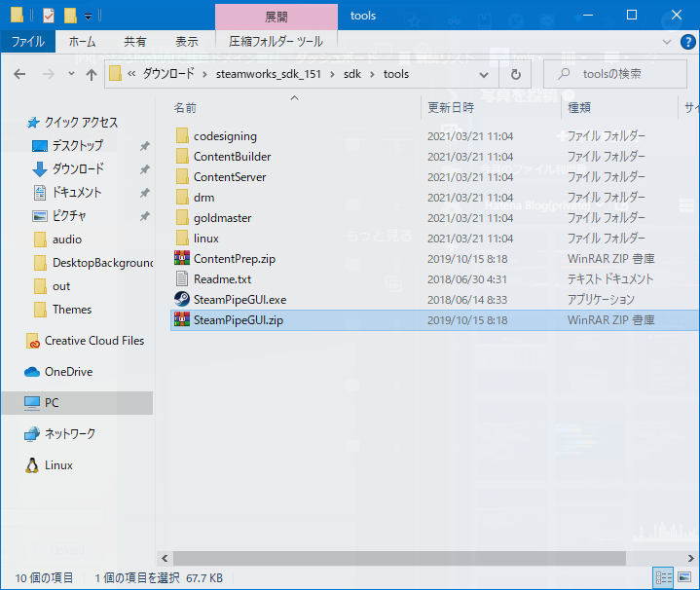Click the double chevron at path start
Image resolution: width=700 pixels, height=590 pixels.
click(131, 74)
